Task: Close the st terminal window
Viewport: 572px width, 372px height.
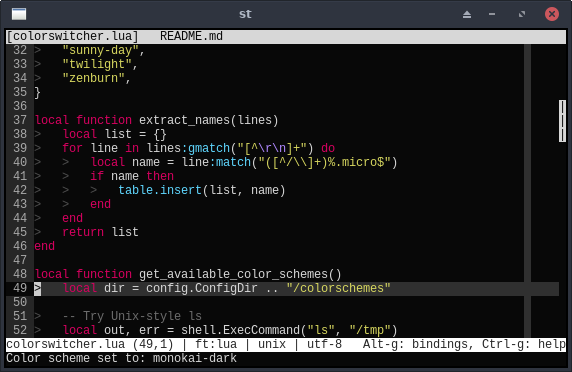Action: [x=552, y=14]
